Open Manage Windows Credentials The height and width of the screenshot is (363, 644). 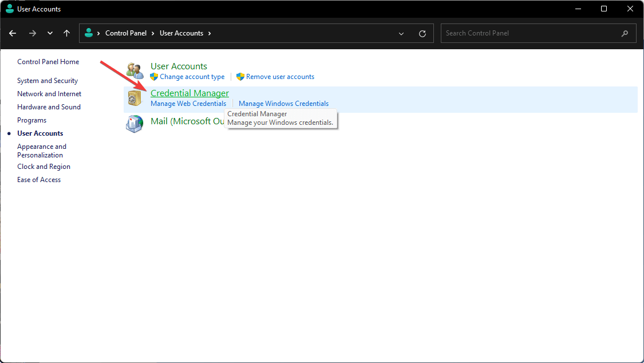pos(283,104)
